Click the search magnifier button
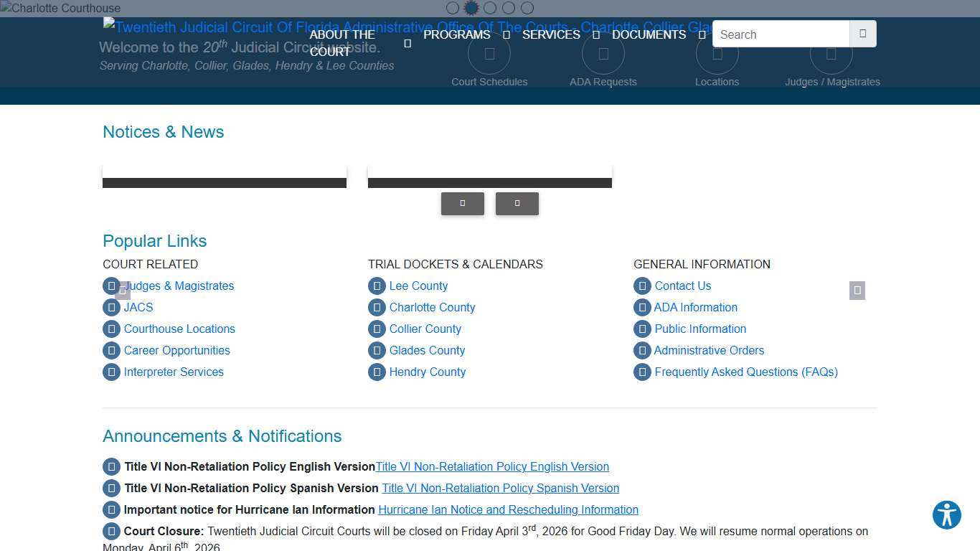980x551 pixels. click(862, 34)
